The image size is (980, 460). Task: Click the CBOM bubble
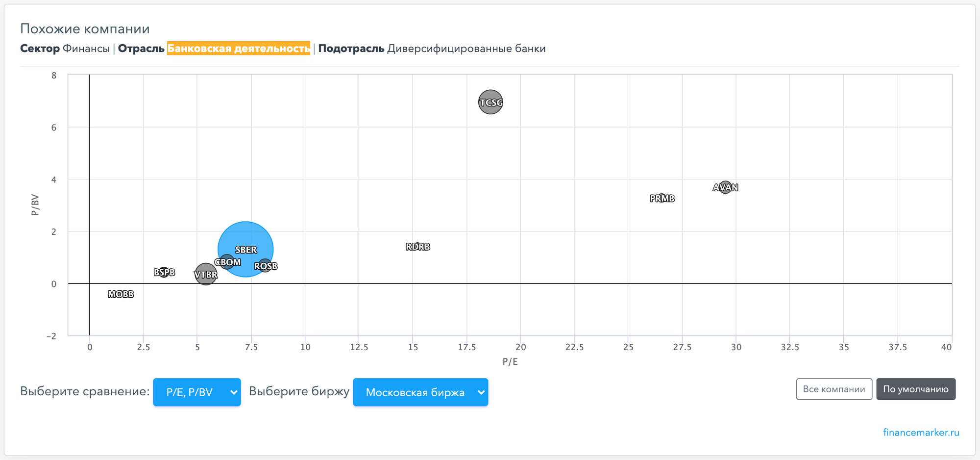coord(227,262)
